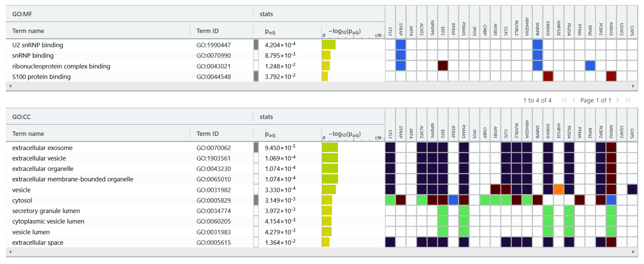
Task: Open term ID GO:0070062 link
Action: click(214, 148)
